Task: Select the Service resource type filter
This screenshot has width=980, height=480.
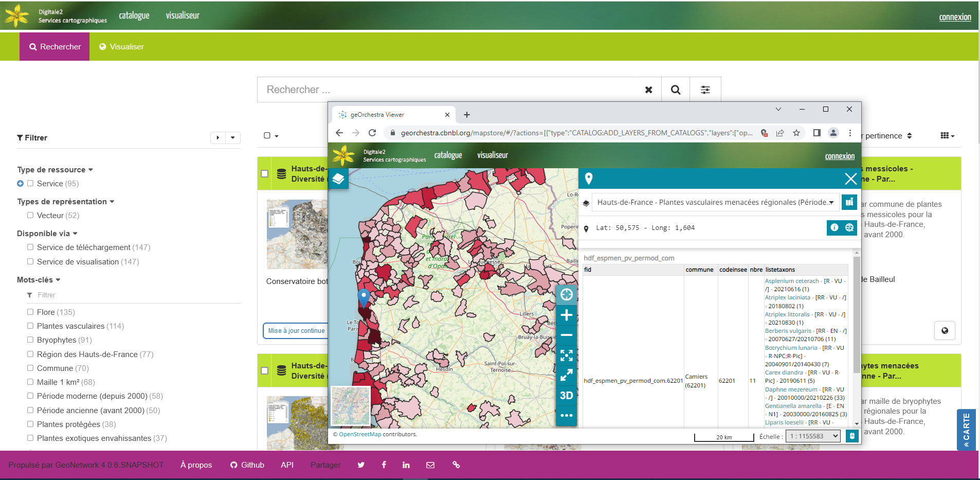Action: click(x=30, y=184)
